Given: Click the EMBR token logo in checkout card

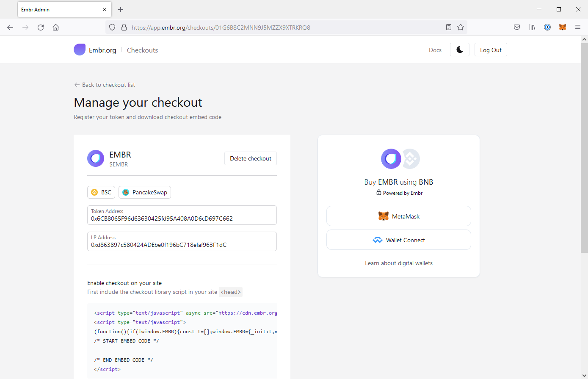Looking at the screenshot, I should [96, 158].
